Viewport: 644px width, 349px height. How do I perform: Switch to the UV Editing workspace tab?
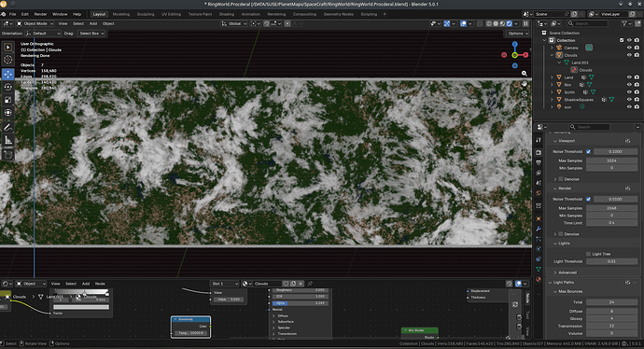click(171, 14)
